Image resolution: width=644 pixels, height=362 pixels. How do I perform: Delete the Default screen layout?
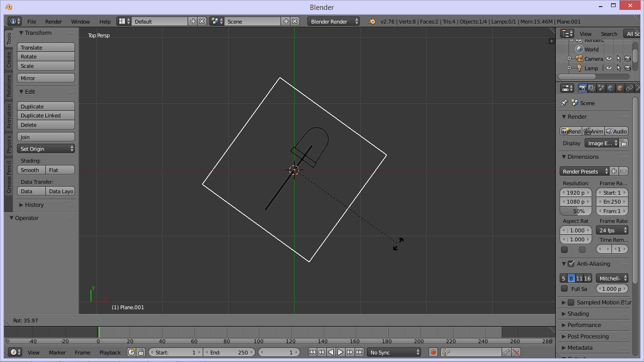[x=202, y=21]
